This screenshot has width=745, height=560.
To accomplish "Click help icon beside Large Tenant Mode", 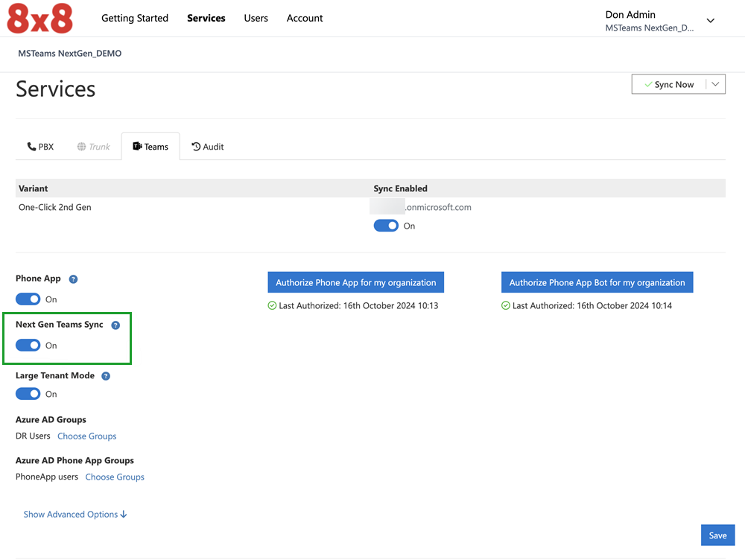I will tap(106, 376).
